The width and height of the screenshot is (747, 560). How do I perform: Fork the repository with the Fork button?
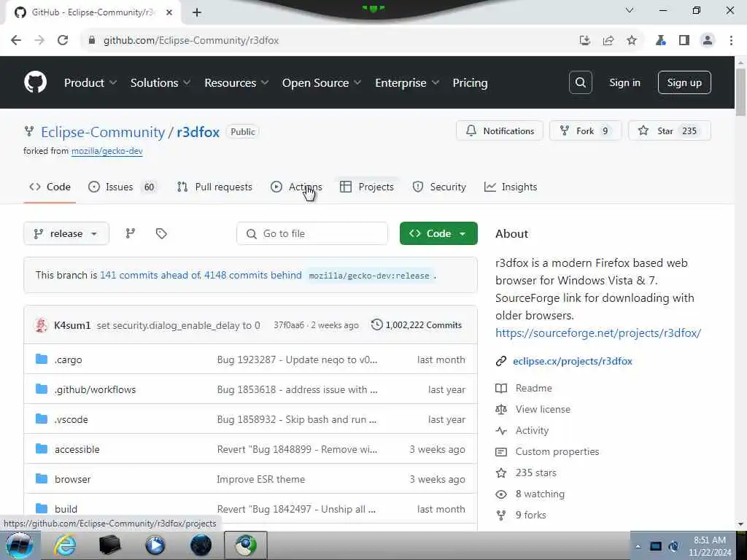coord(586,131)
